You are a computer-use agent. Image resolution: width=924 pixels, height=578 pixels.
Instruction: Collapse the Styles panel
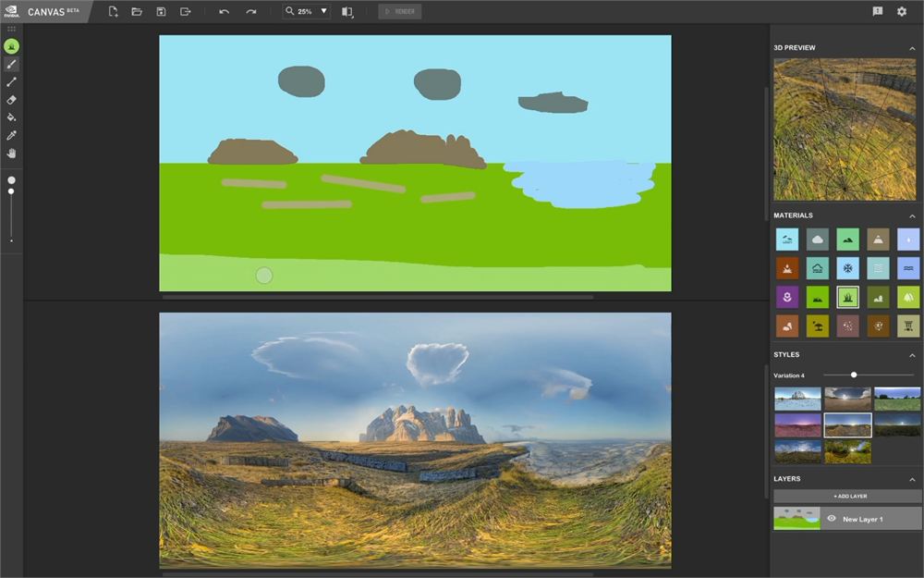click(x=912, y=355)
